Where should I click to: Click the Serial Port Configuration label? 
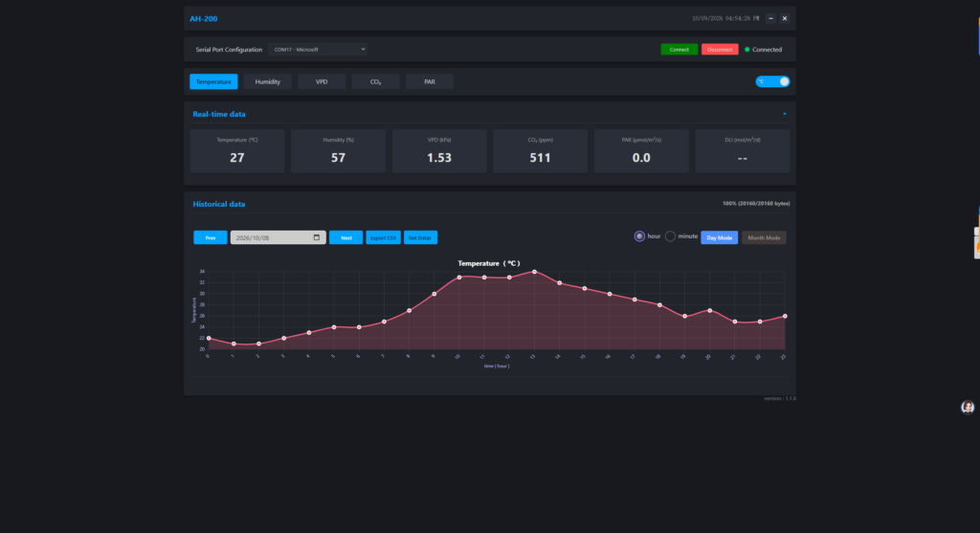coord(229,50)
